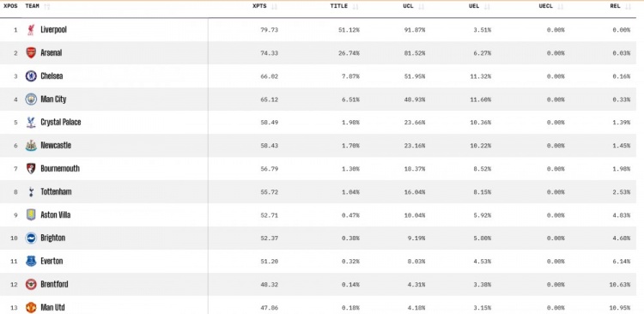
Task: Open the Everton team name link
Action: 52,261
